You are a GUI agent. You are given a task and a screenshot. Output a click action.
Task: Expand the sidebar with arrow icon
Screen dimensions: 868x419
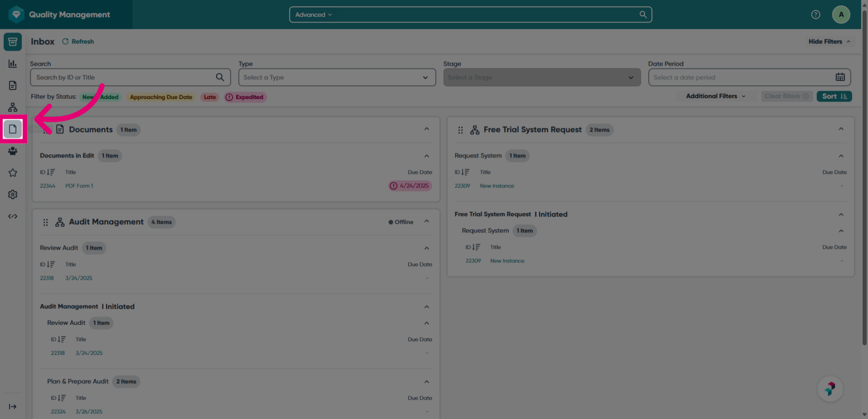pos(13,407)
